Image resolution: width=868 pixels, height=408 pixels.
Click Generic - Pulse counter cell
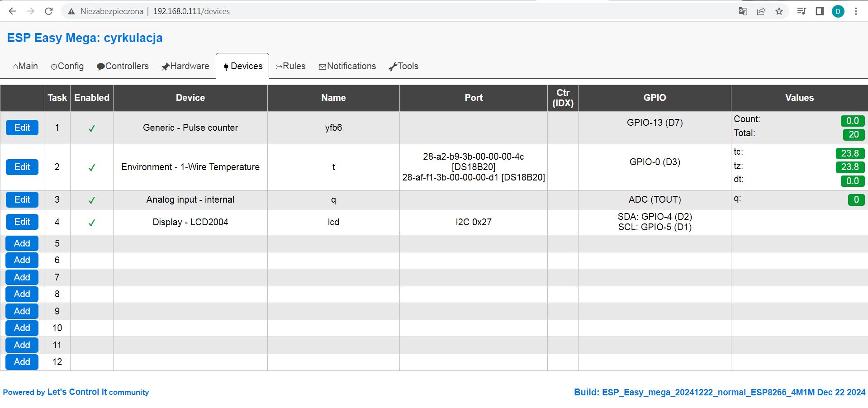[190, 128]
